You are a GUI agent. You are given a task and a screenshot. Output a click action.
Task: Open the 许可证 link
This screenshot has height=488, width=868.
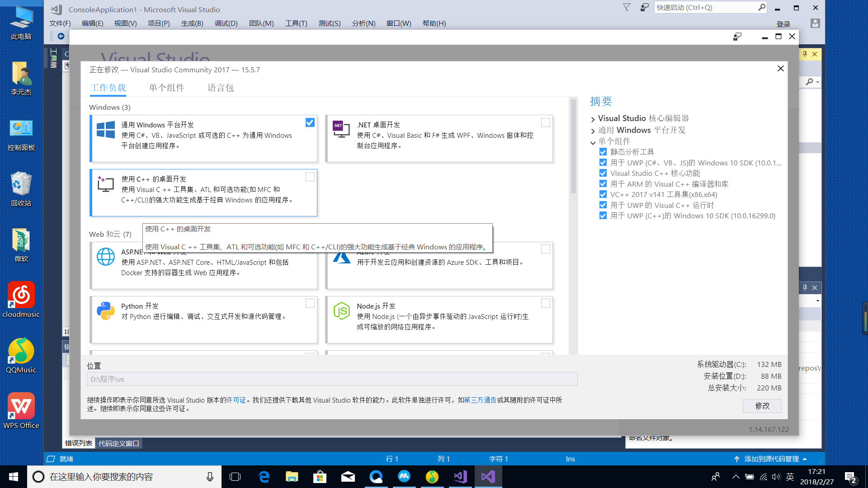coord(236,400)
